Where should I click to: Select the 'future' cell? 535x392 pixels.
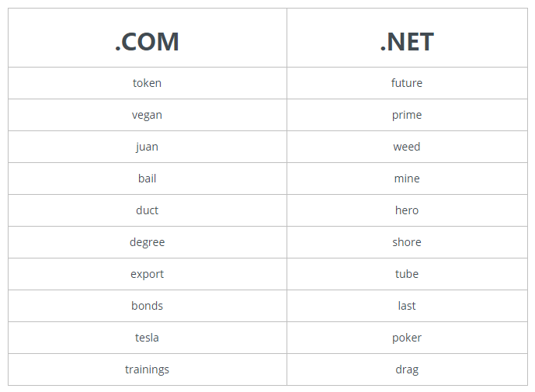[x=407, y=83]
